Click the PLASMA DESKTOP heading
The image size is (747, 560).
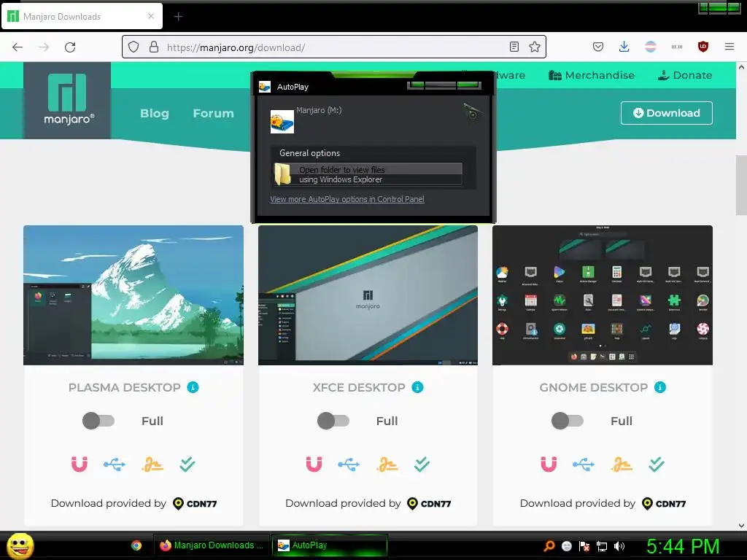click(124, 387)
